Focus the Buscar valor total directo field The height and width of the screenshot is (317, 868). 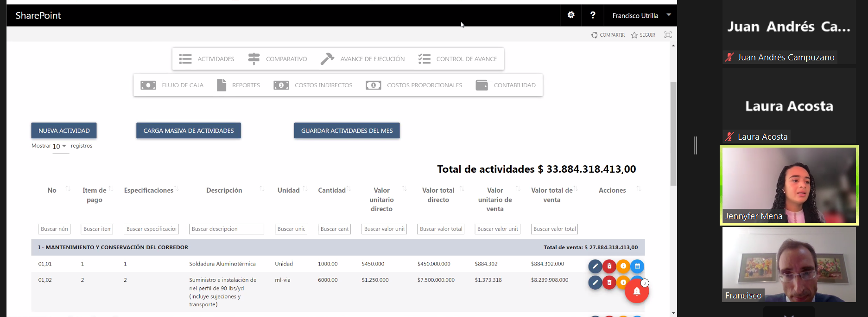click(441, 229)
